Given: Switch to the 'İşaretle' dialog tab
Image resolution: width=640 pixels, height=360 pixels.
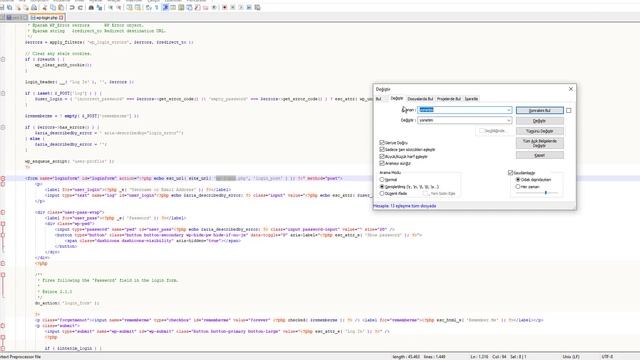Looking at the screenshot, I should pyautogui.click(x=471, y=99).
